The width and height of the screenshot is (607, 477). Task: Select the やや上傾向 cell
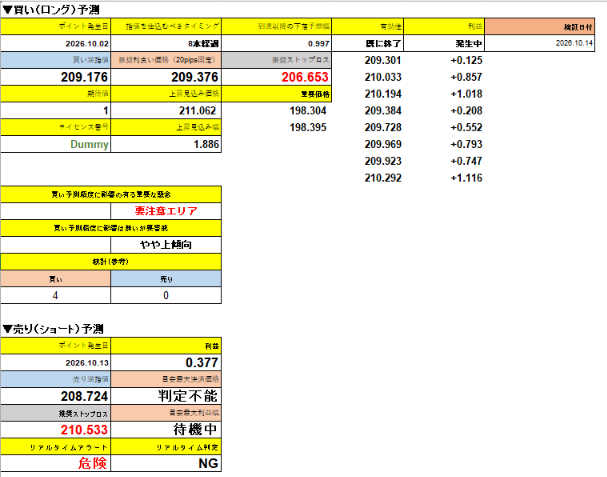[x=166, y=245]
